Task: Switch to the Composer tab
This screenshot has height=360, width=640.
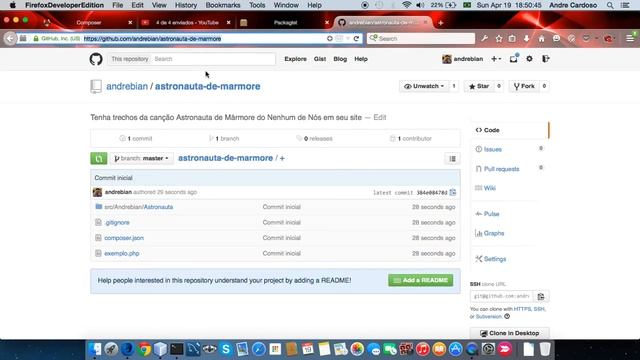Action: [x=89, y=23]
